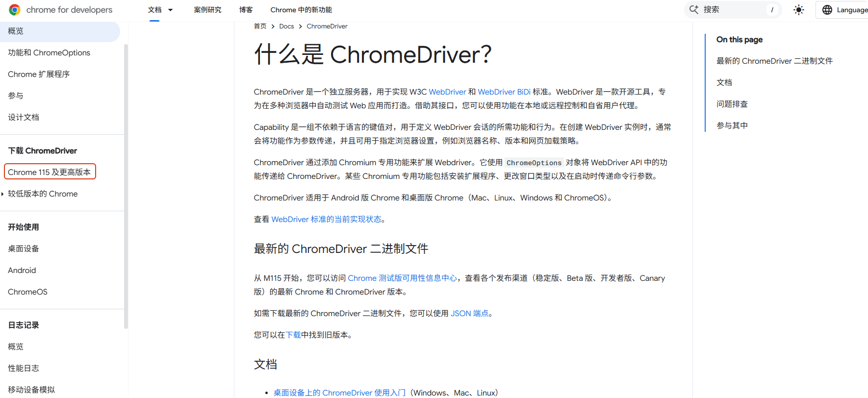Image resolution: width=868 pixels, height=398 pixels.
Task: Click the 什么是 ChromeDriver? page title
Action: point(373,54)
